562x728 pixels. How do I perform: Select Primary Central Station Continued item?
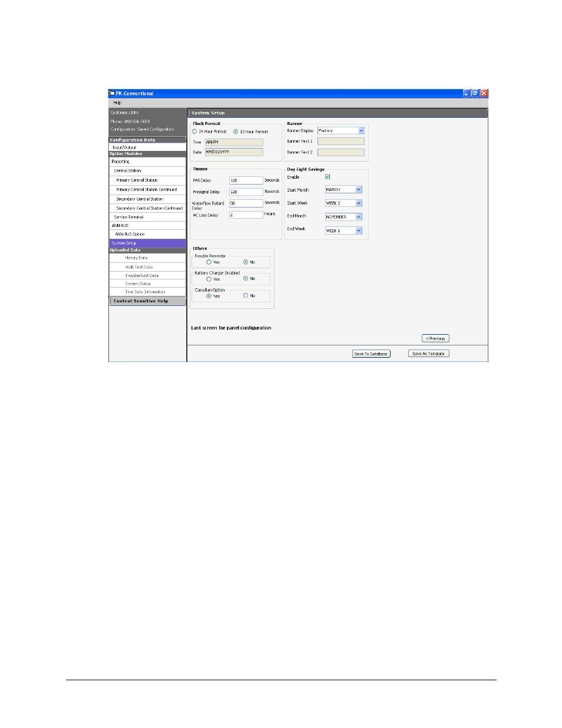point(147,190)
